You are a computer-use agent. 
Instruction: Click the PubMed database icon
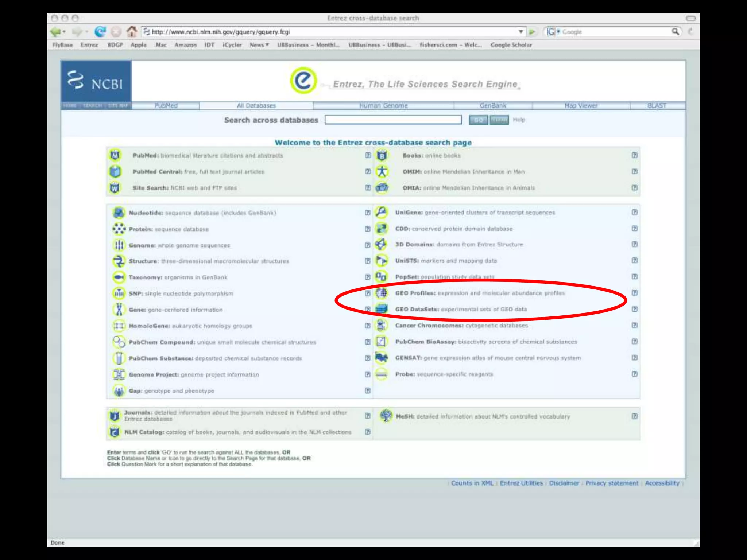click(x=115, y=156)
